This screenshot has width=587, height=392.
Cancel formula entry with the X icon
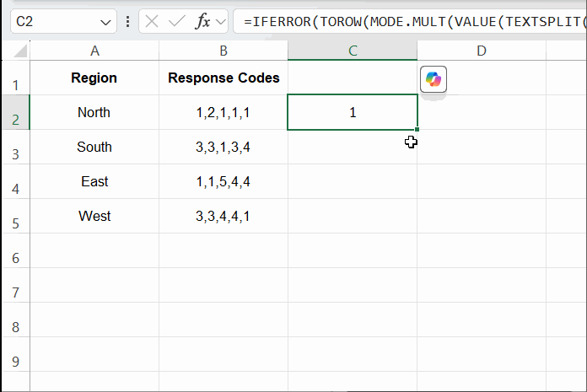[x=152, y=22]
